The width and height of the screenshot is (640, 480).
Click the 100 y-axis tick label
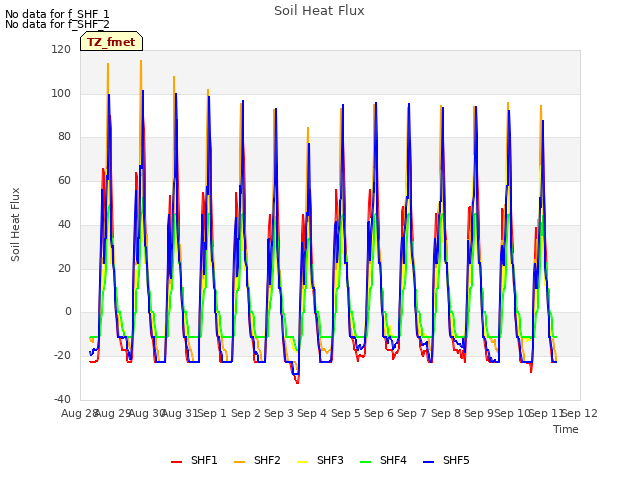61,93
